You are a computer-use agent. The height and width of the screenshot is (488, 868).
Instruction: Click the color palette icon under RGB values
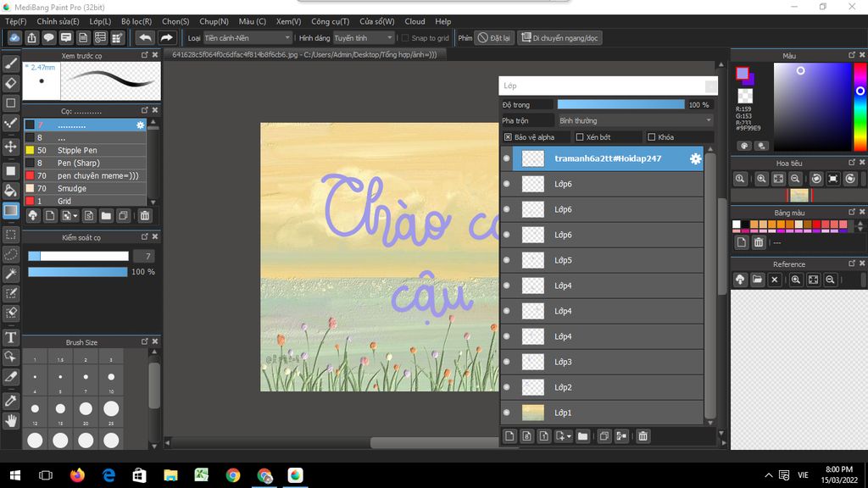(x=744, y=146)
